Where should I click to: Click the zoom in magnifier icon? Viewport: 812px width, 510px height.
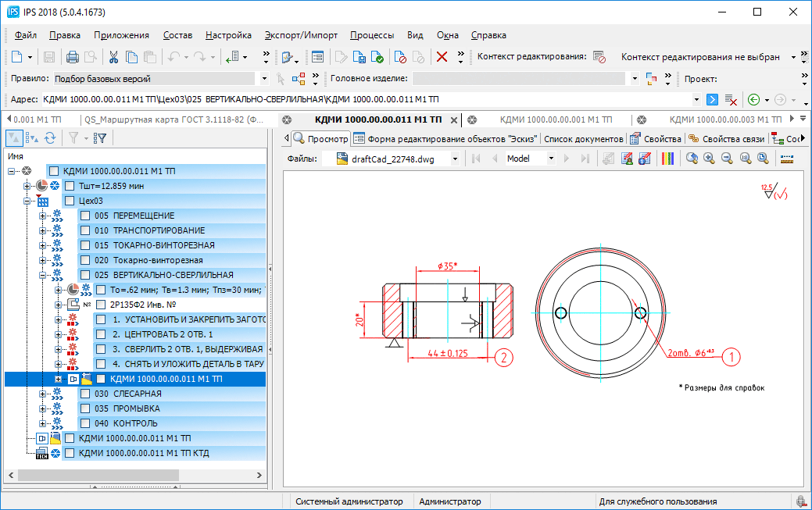coord(709,159)
